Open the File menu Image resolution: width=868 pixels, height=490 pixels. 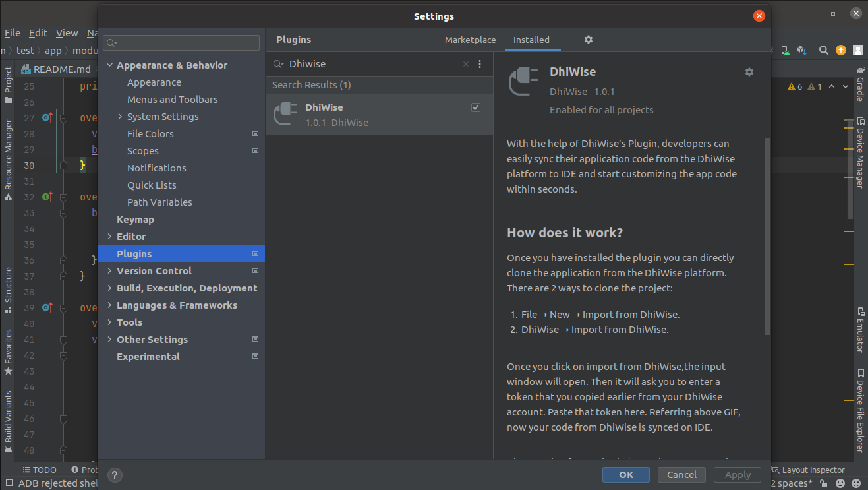click(13, 33)
